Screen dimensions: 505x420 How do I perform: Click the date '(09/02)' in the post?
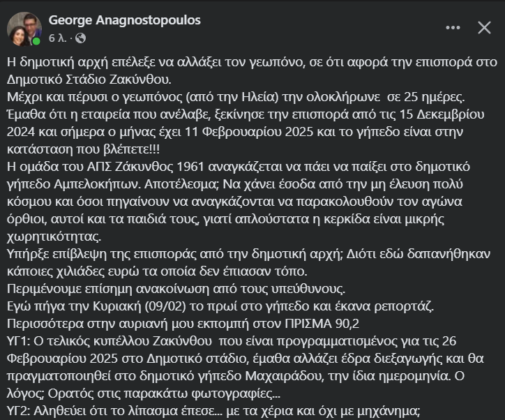(165, 306)
